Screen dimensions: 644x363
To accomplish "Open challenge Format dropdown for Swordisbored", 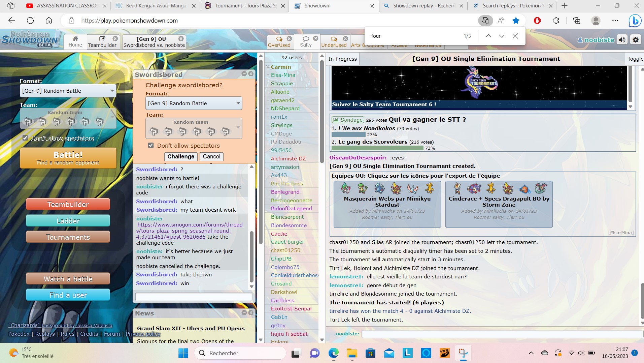I will tap(194, 103).
